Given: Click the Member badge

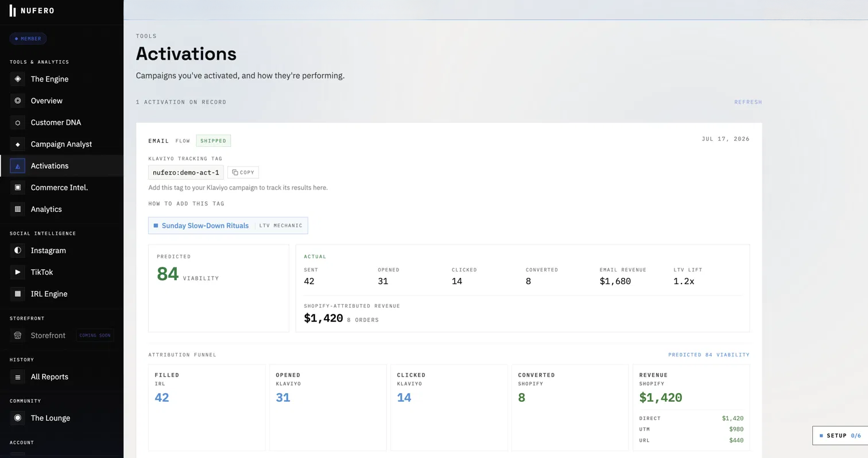Looking at the screenshot, I should 28,38.
